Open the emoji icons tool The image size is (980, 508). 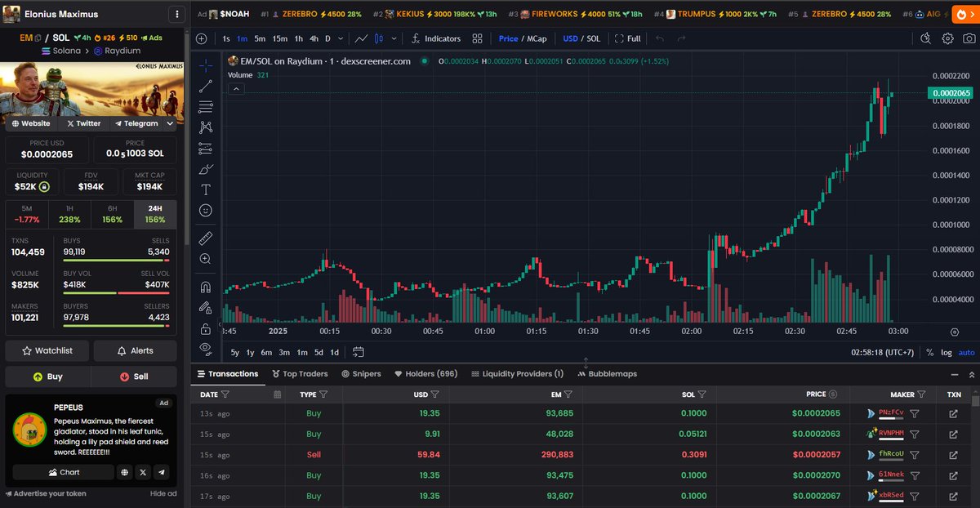(x=206, y=211)
